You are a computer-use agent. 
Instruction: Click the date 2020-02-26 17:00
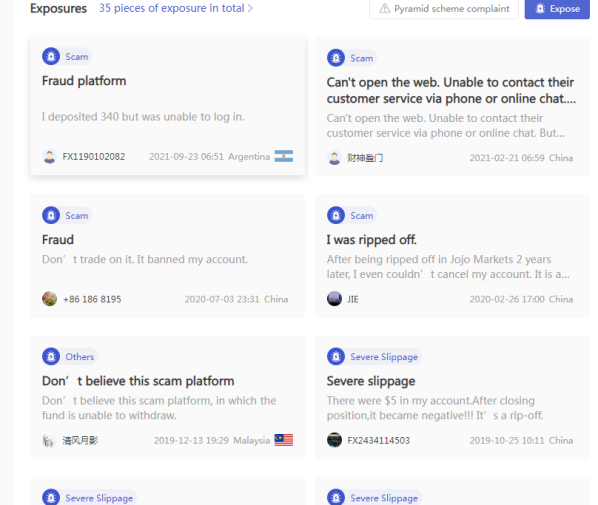coord(507,299)
